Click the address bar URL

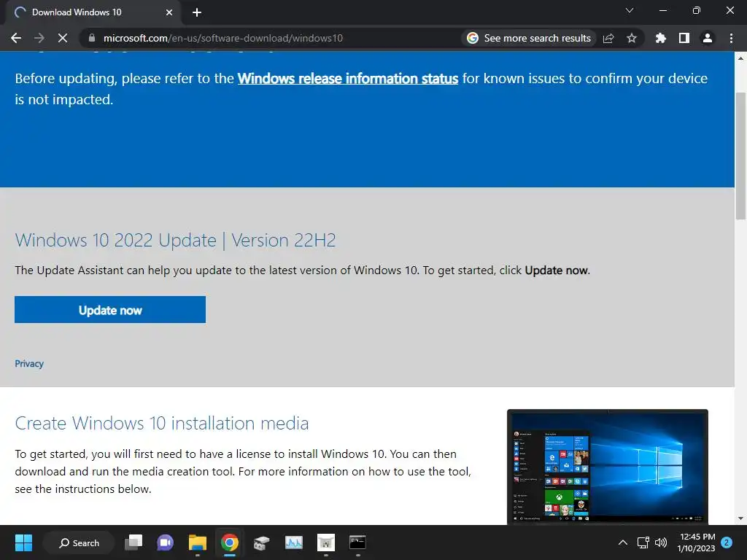coord(223,38)
